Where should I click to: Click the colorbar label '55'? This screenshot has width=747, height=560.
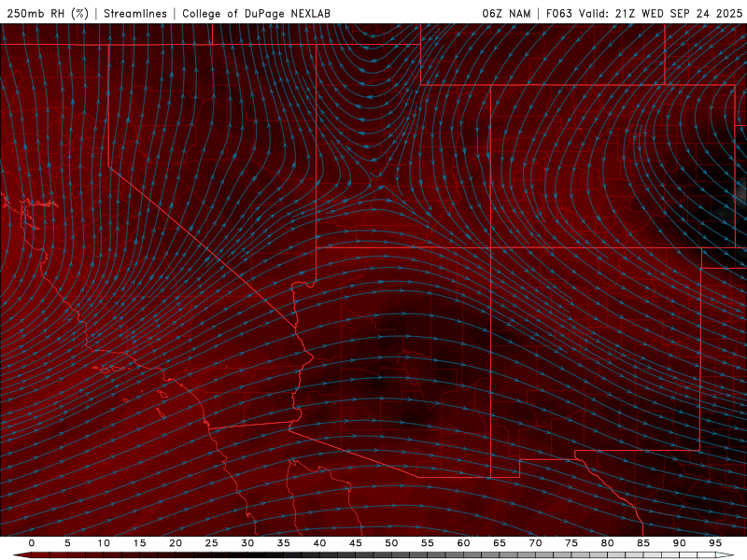[x=428, y=543]
